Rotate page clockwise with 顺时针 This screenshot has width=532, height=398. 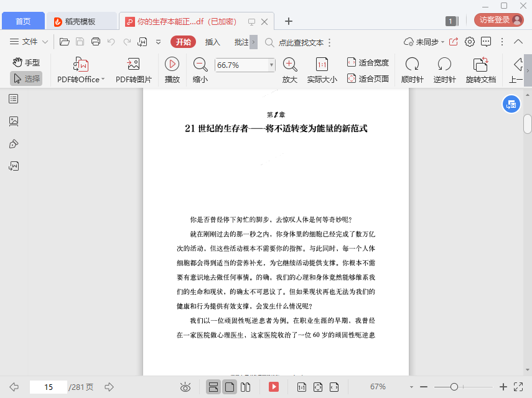pyautogui.click(x=412, y=65)
